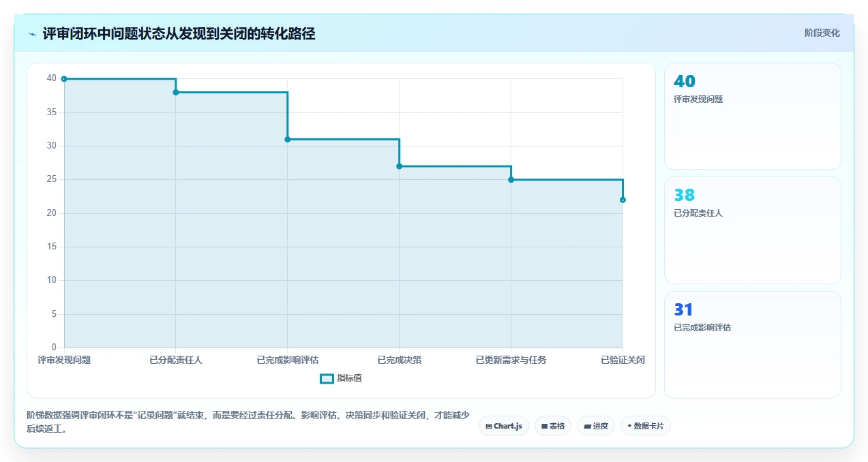This screenshot has width=868, height=462.
Task: Click the y-axis value 35
Action: (x=52, y=112)
